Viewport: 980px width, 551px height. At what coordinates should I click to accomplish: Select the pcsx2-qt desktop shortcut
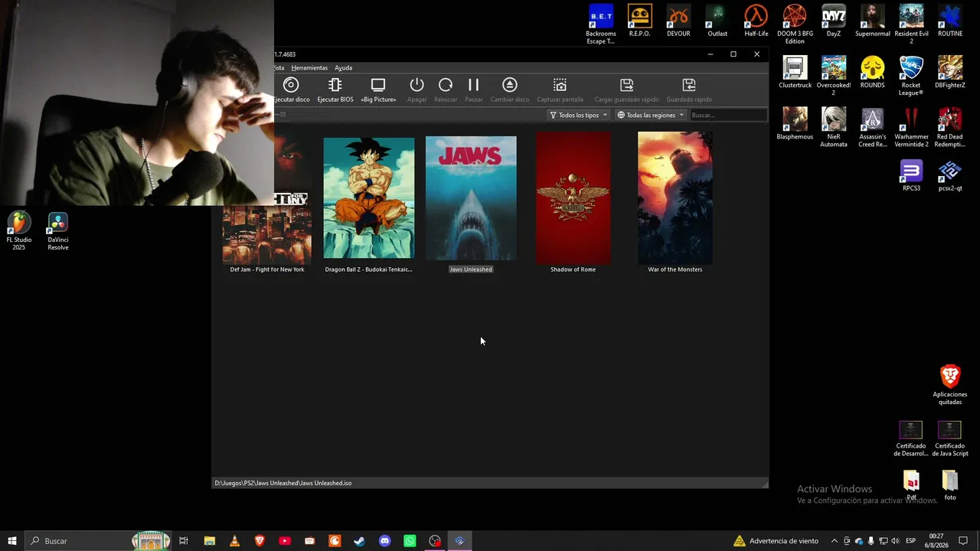(950, 175)
